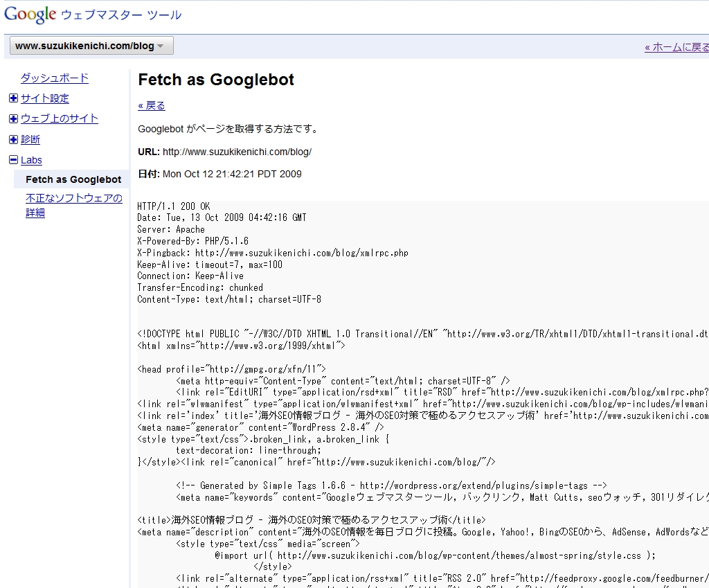The width and height of the screenshot is (709, 588).
Task: Click the @import url style.css line
Action: [x=435, y=555]
